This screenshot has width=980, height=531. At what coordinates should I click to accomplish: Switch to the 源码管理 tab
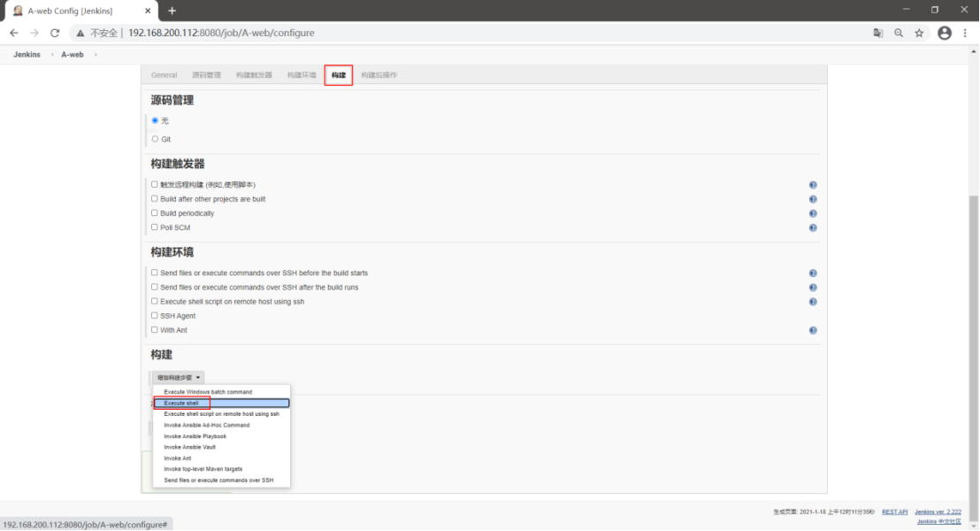click(x=206, y=75)
